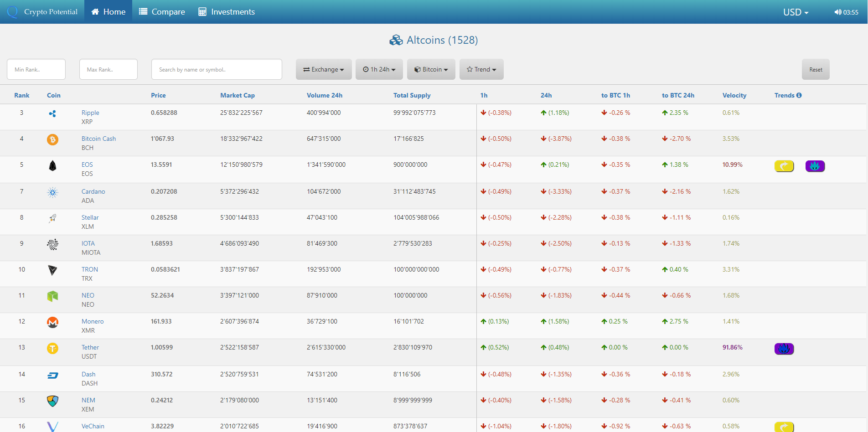868x432 pixels.
Task: Open the Tether coin link
Action: click(90, 347)
